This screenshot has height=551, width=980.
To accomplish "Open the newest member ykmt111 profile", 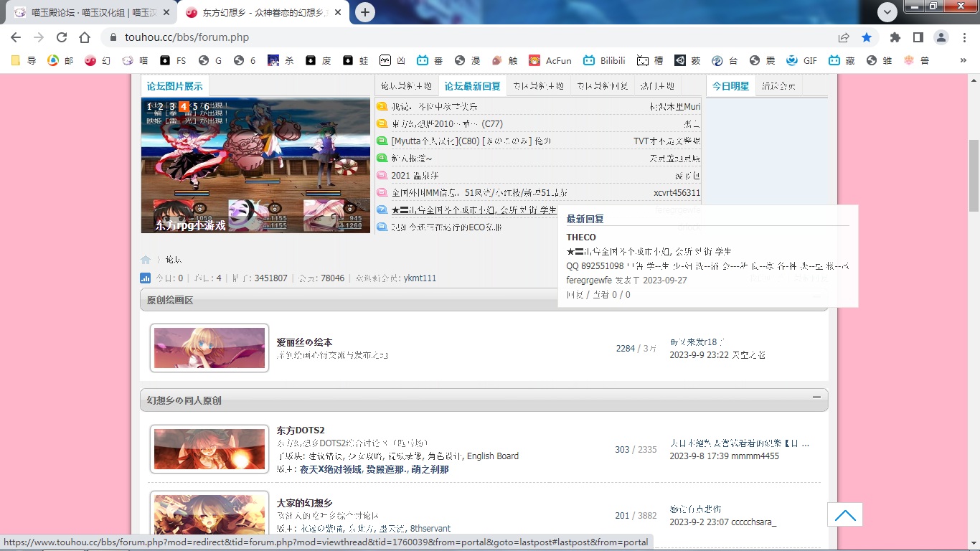I will pos(420,278).
